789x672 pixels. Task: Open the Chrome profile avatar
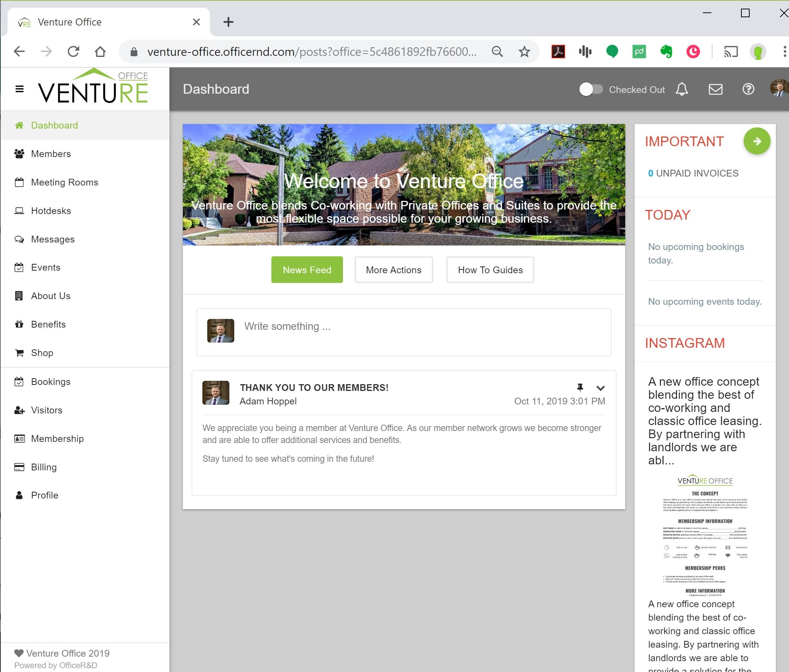tap(758, 51)
